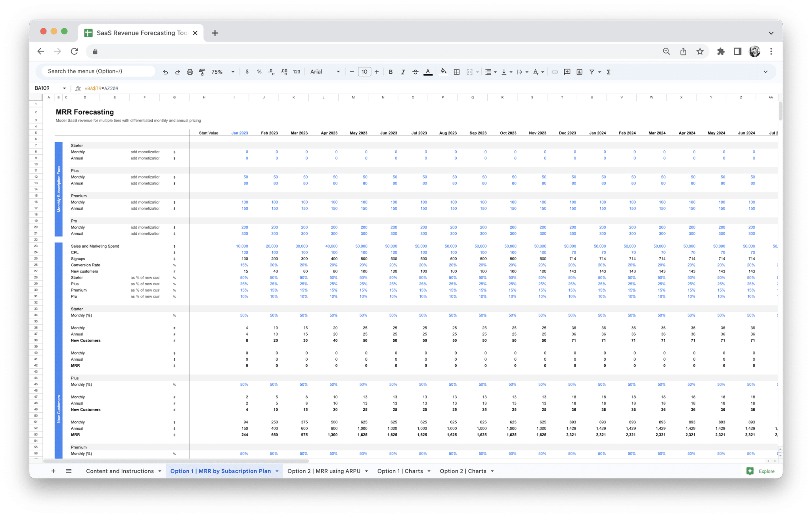Open the functions (Σ) menu
Viewport: 812px width, 517px height.
[x=608, y=72]
